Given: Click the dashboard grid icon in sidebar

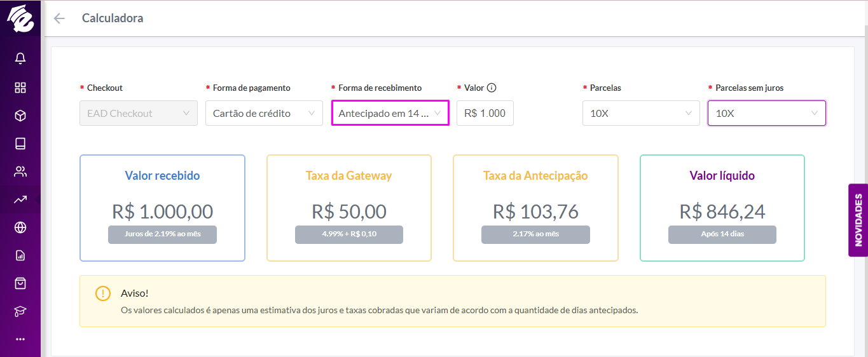Looking at the screenshot, I should pos(20,88).
